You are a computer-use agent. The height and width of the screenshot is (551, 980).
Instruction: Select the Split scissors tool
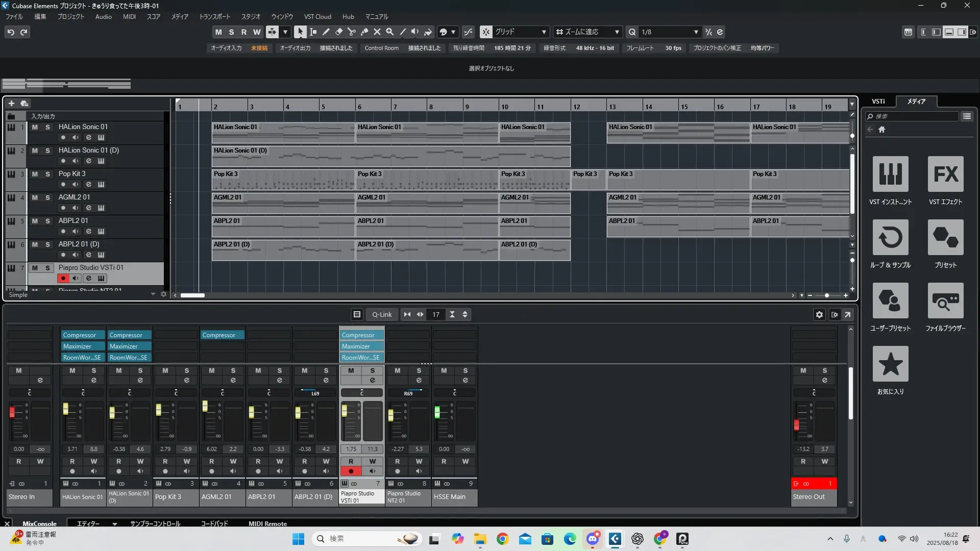(351, 32)
